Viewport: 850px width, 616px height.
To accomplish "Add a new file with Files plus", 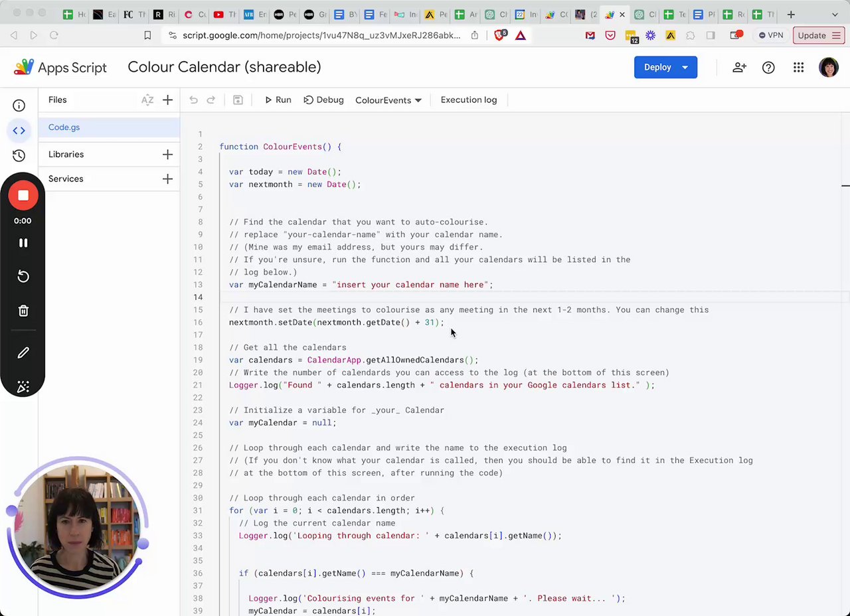I will pos(167,100).
